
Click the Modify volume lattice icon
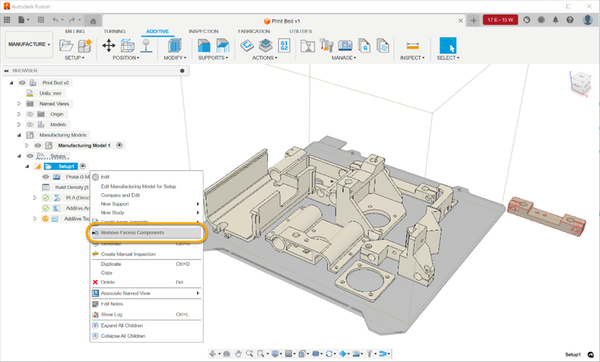click(174, 46)
